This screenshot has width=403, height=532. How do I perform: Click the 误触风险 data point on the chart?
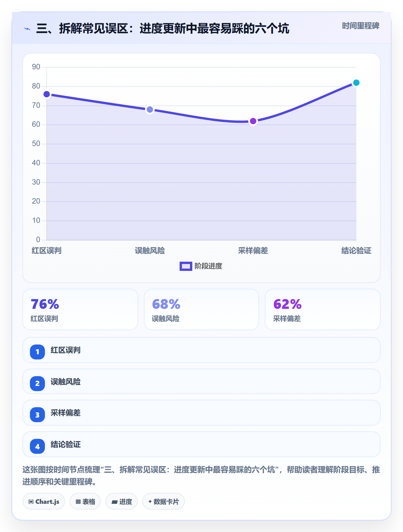tap(150, 110)
